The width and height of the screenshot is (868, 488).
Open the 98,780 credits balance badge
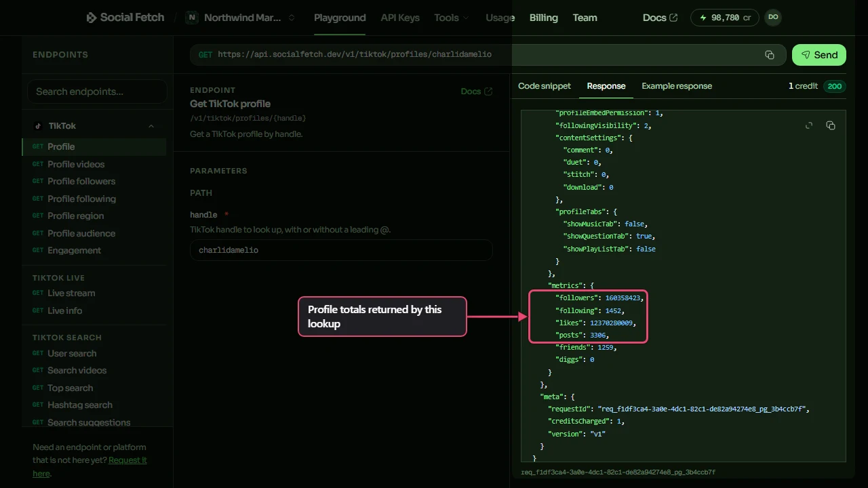(x=726, y=18)
